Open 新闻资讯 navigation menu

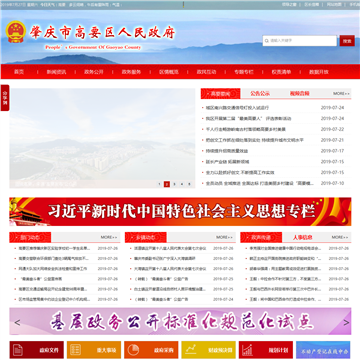click(x=56, y=72)
